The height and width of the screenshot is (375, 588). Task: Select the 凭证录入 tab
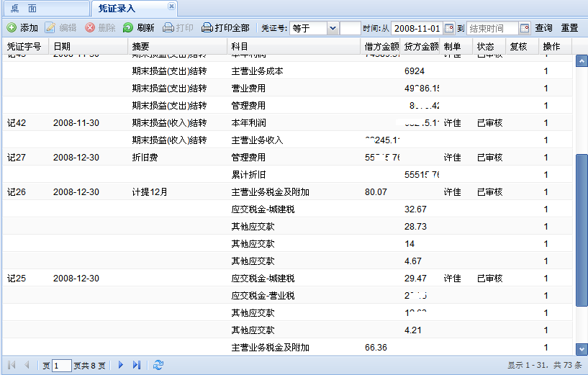click(x=117, y=9)
